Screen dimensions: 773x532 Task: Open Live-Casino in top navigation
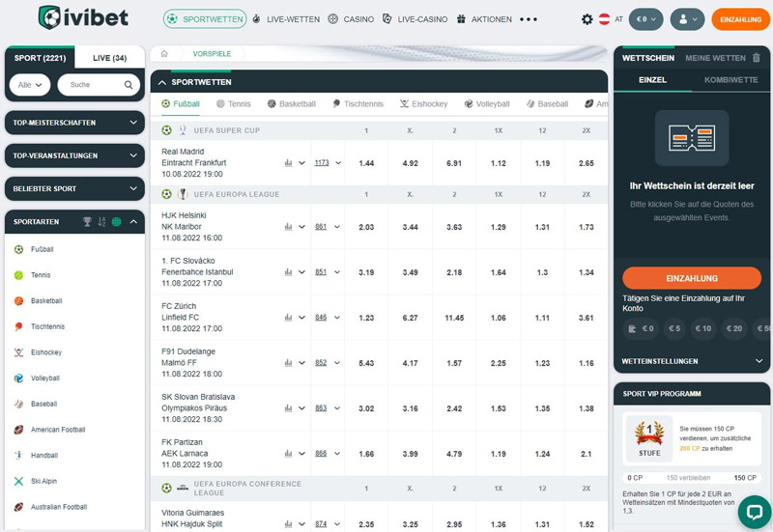(415, 19)
